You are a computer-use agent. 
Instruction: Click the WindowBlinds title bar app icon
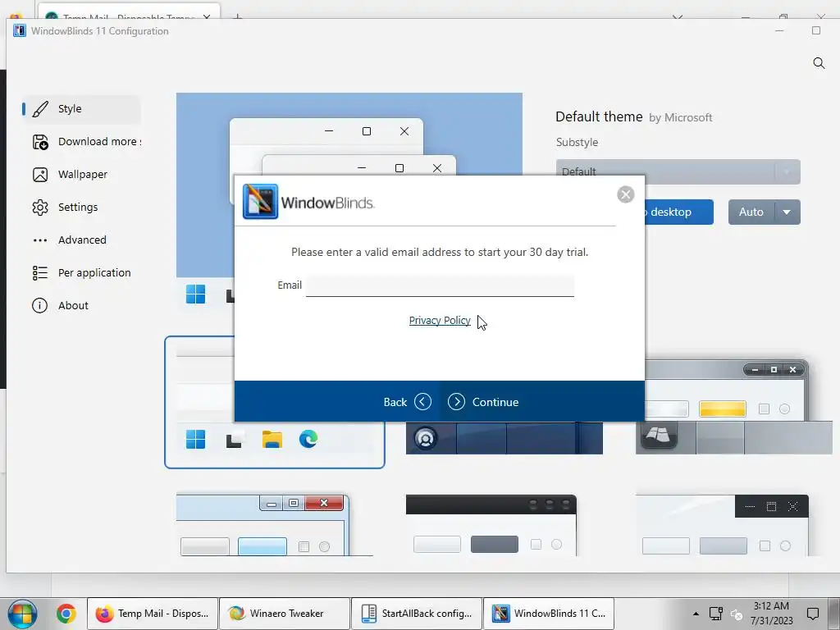coord(20,30)
